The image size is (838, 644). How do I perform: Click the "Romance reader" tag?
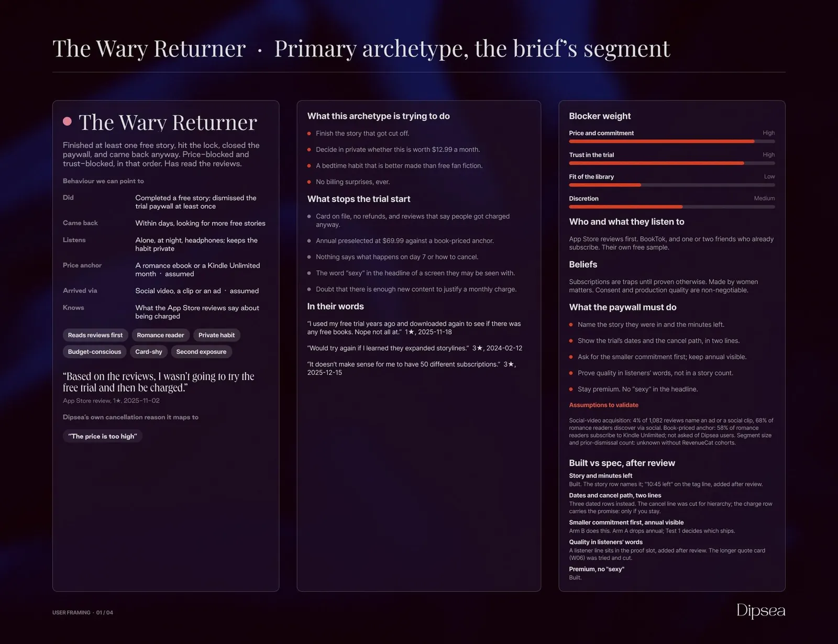[x=160, y=335]
